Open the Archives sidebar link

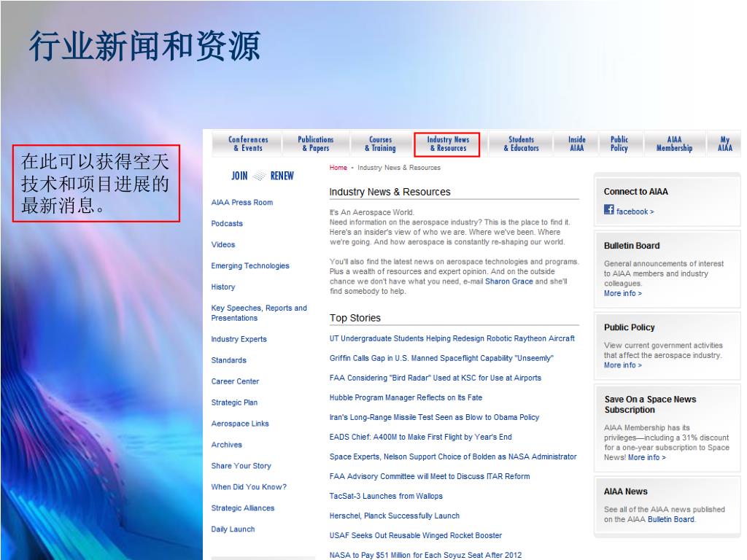pos(226,445)
